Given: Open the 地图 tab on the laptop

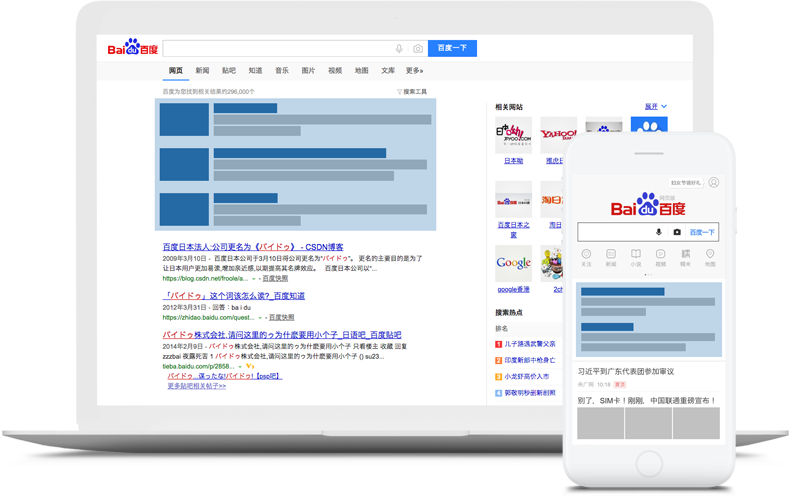Looking at the screenshot, I should [361, 71].
